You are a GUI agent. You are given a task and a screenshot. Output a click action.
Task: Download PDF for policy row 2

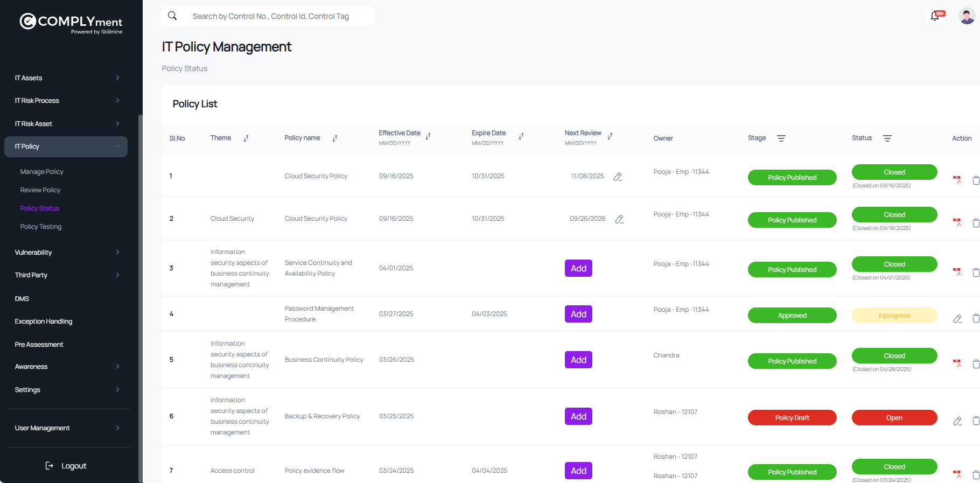point(957,222)
